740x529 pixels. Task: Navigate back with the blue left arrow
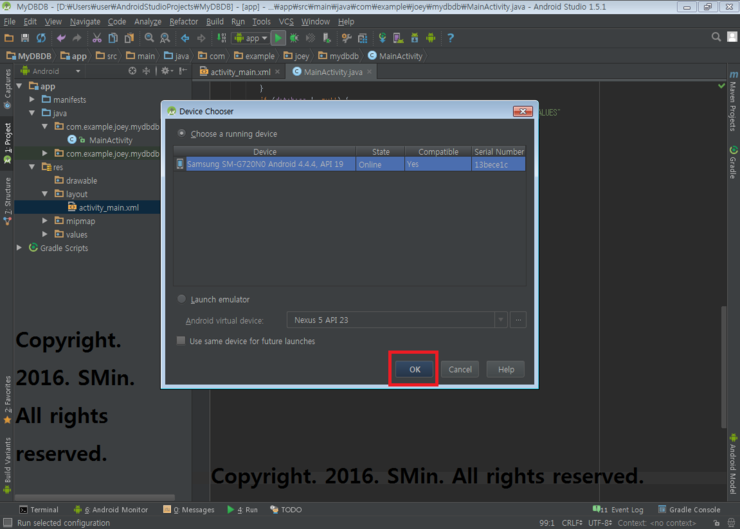185,38
